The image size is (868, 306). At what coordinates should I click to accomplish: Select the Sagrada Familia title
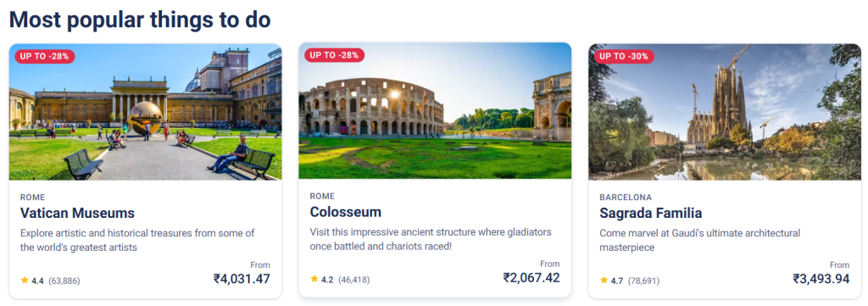coord(651,213)
